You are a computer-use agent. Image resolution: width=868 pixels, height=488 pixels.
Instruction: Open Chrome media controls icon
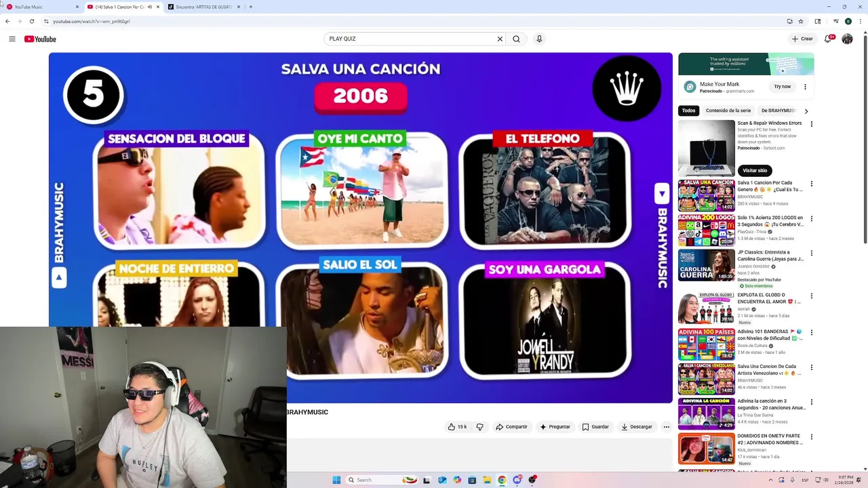pos(836,21)
